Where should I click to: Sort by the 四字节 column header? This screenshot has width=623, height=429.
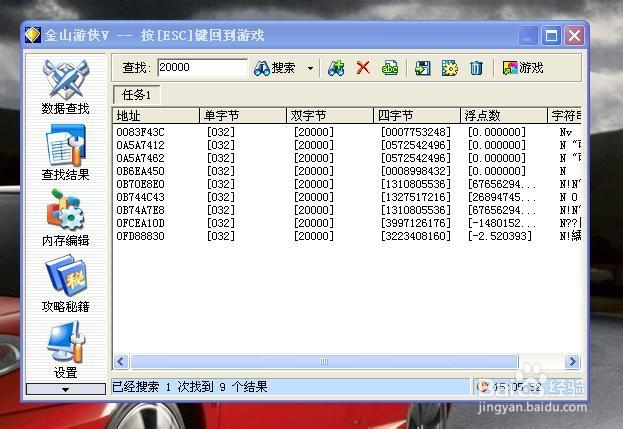pyautogui.click(x=417, y=116)
